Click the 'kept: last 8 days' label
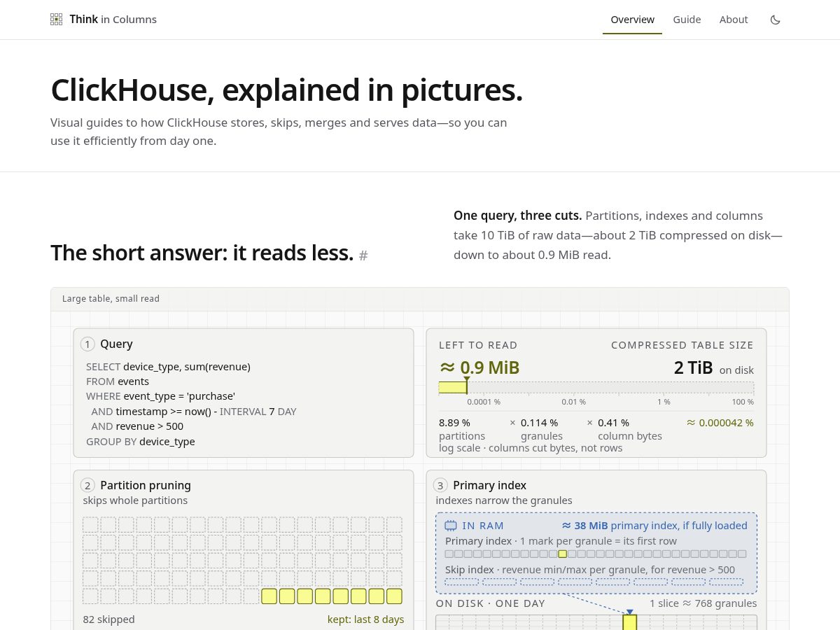This screenshot has width=840, height=630. click(365, 619)
